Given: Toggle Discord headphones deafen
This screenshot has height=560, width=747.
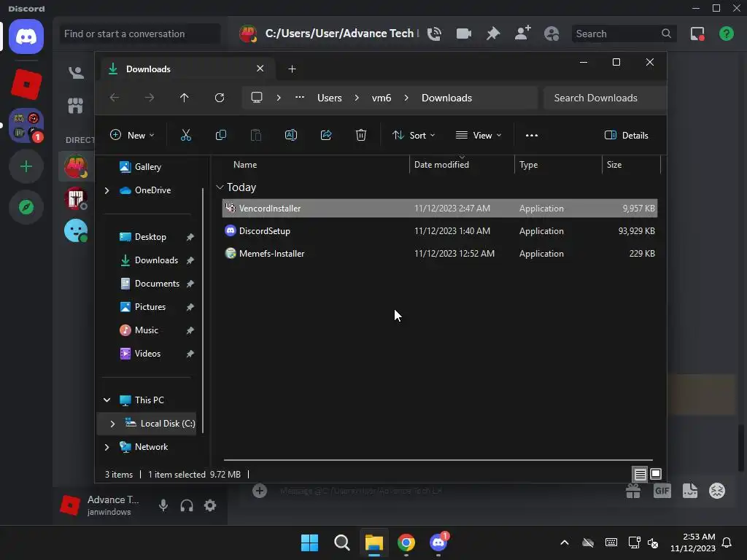Looking at the screenshot, I should click(x=187, y=505).
